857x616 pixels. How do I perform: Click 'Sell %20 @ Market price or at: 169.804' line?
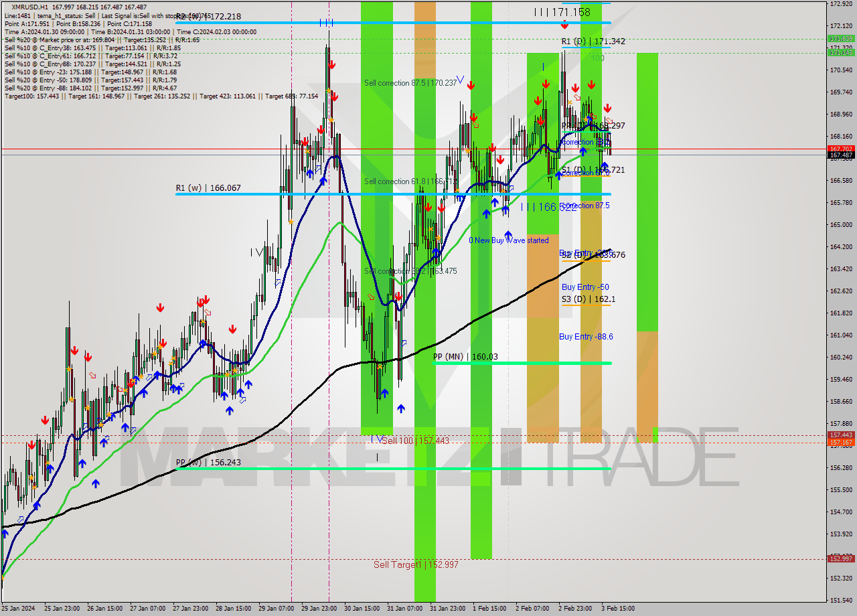102,40
